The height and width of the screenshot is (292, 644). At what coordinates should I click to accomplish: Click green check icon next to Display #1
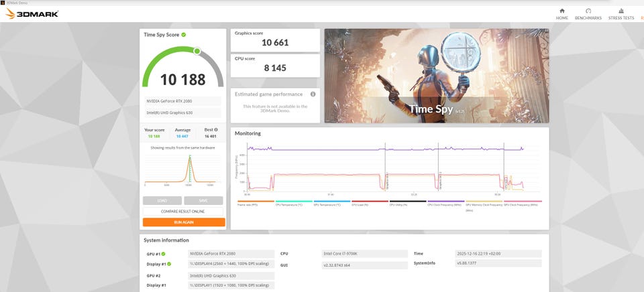[169, 264]
